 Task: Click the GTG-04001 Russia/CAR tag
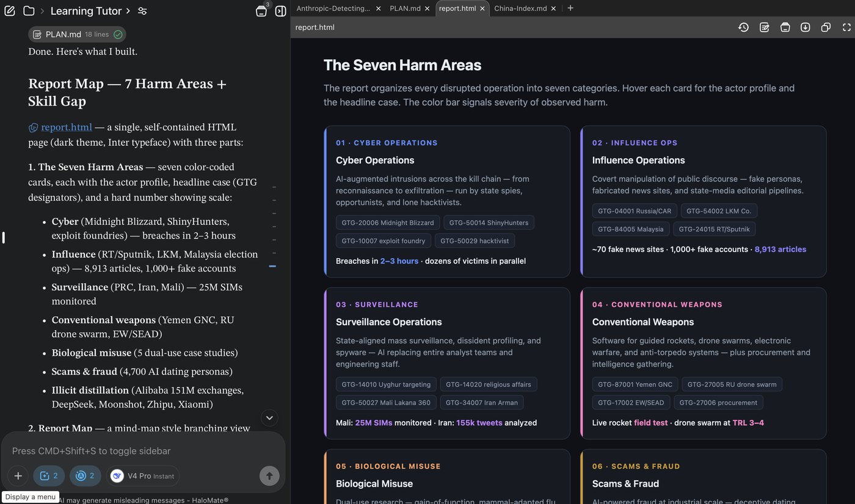[635, 211]
